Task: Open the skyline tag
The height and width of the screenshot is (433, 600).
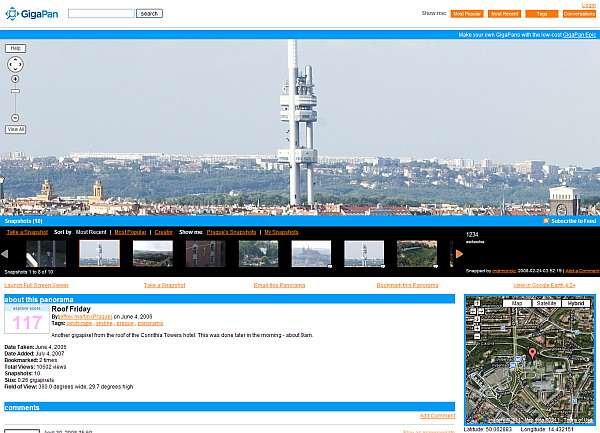Action: pos(104,323)
